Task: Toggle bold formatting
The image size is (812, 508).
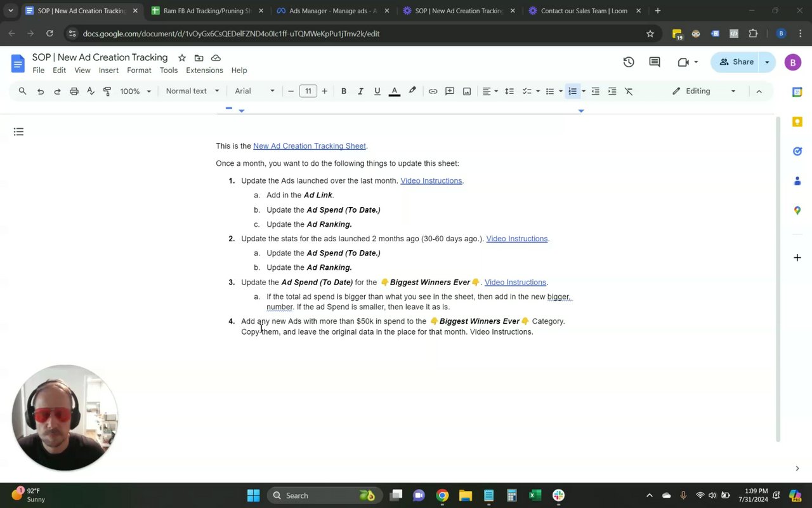Action: tap(344, 91)
